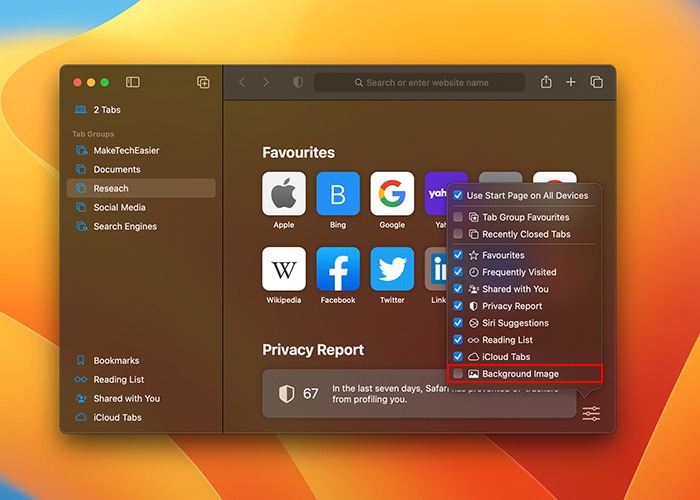This screenshot has width=700, height=500.
Task: Select the Reseach tab group
Action: click(x=141, y=188)
